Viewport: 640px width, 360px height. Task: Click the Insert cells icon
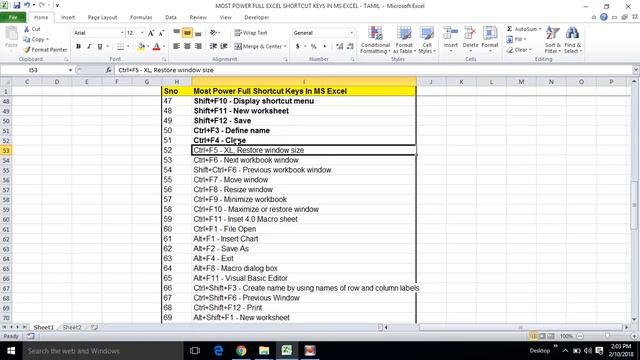[451, 33]
